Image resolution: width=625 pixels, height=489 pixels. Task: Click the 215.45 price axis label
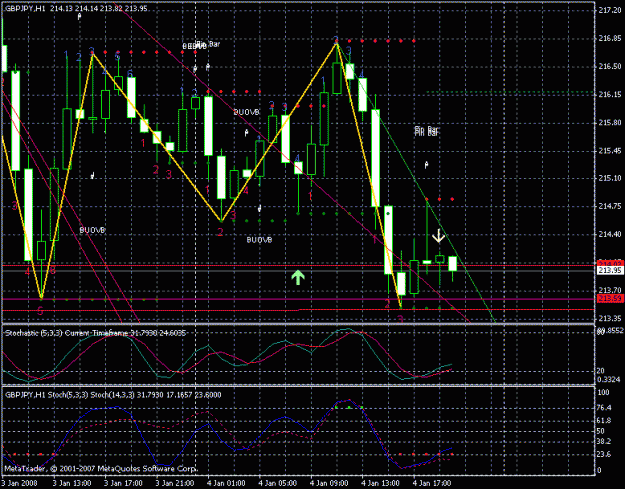tap(610, 151)
